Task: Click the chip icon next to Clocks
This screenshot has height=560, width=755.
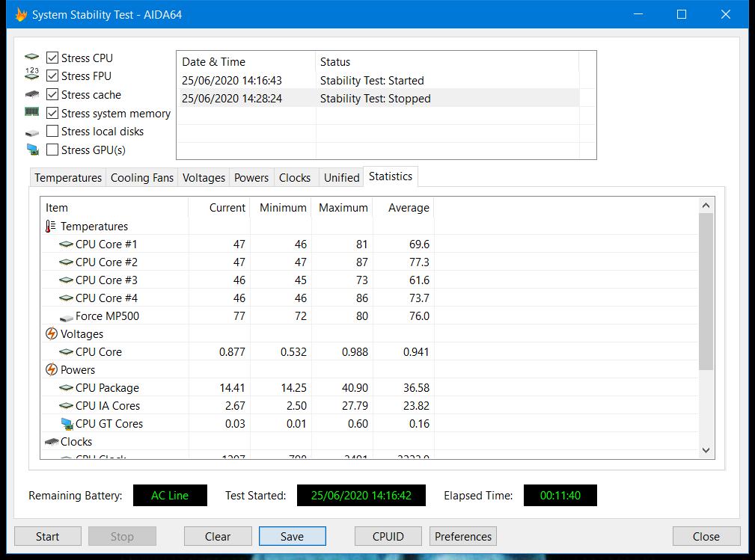Action: pyautogui.click(x=52, y=442)
